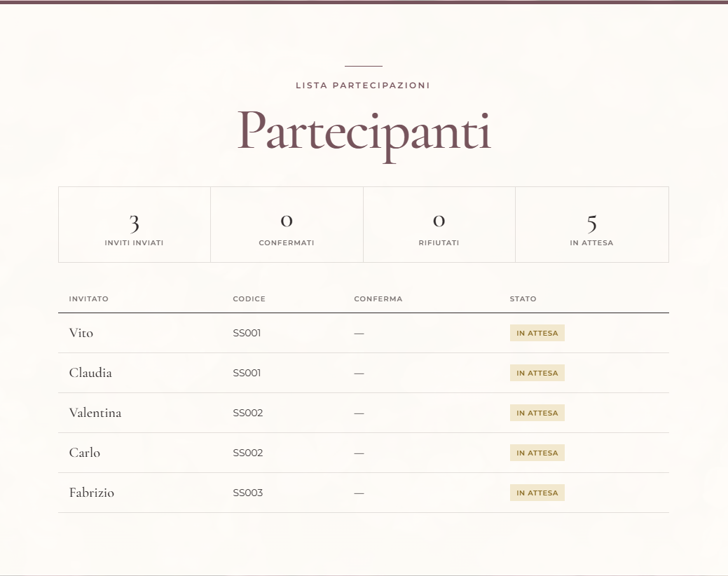Image resolution: width=728 pixels, height=576 pixels.
Task: Click the 'IN ATTESA' label in the stat card
Action: (x=591, y=242)
